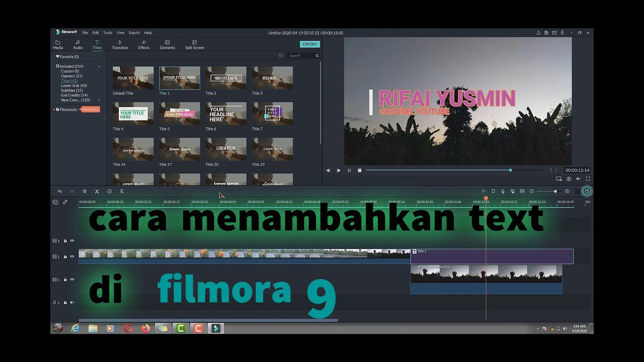Image resolution: width=644 pixels, height=362 pixels.
Task: Take a snapshot with the camera icon
Action: pyautogui.click(x=569, y=178)
